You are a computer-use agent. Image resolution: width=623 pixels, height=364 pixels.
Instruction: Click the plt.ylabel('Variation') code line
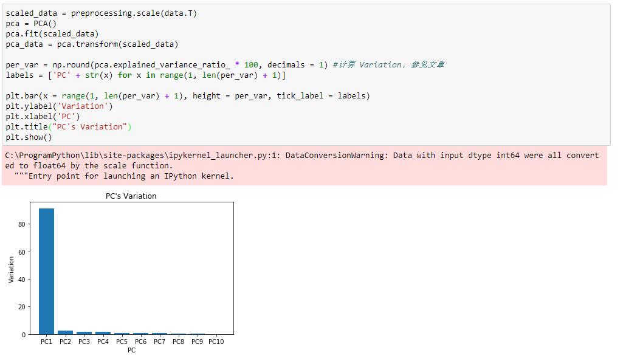60,106
